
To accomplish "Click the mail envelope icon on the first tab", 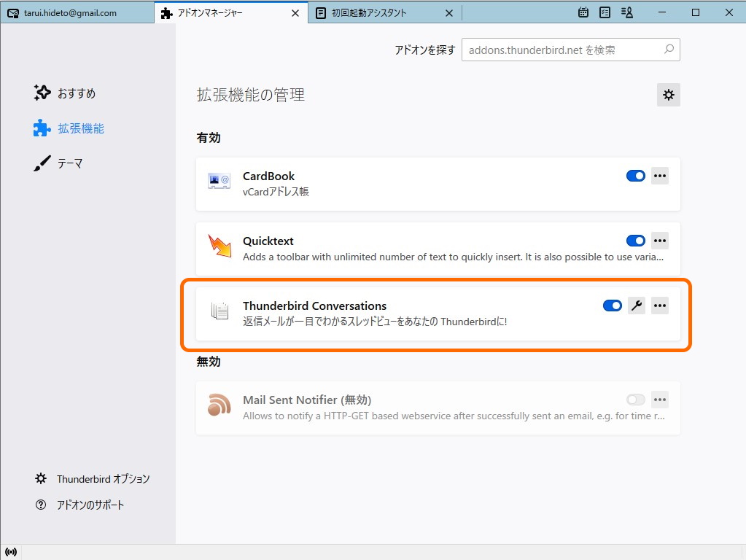I will coord(13,13).
